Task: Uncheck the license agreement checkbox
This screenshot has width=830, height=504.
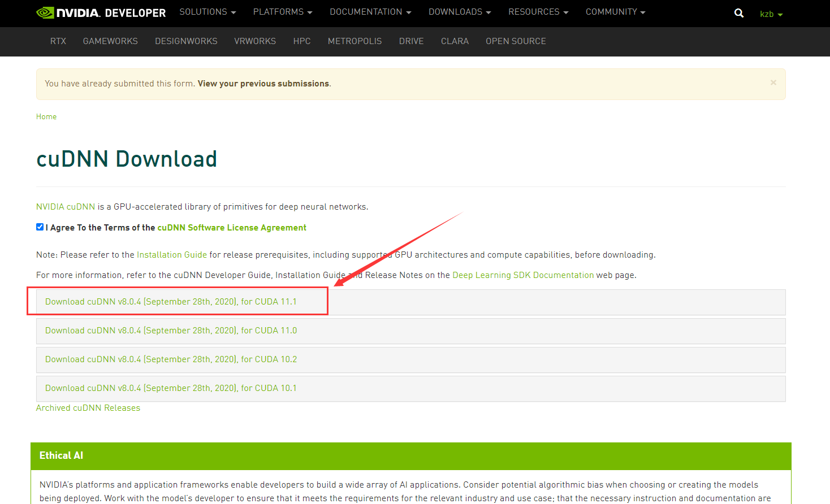Action: (40, 227)
